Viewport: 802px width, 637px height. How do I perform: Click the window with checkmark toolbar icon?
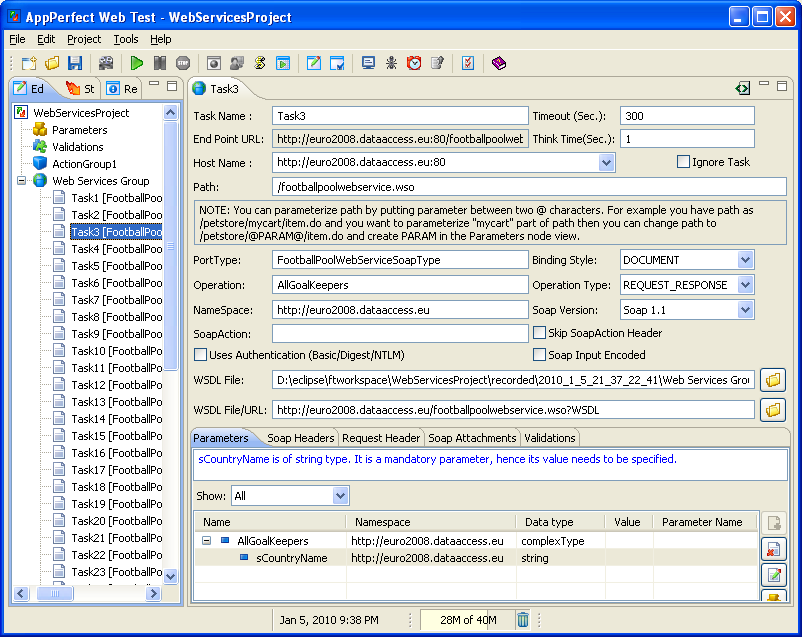coord(337,63)
